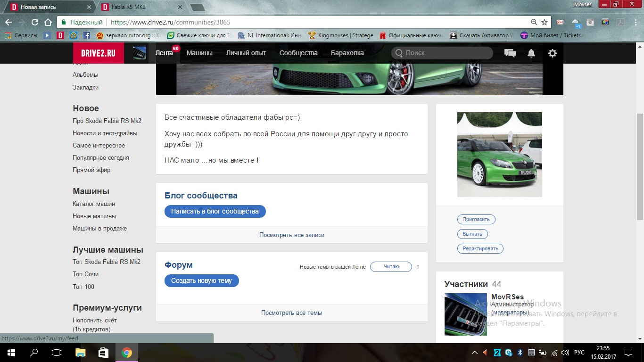Show hidden tray icons chevron
Viewport: 644px width, 362px height.
coord(474,353)
